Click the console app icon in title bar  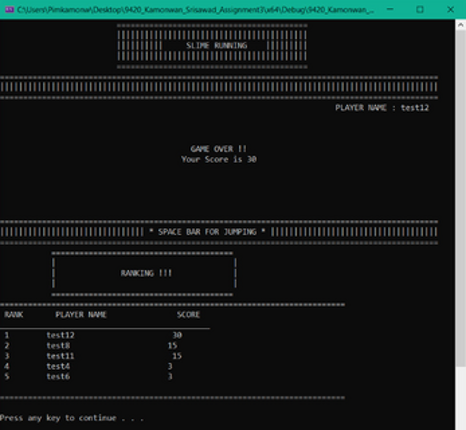(9, 9)
